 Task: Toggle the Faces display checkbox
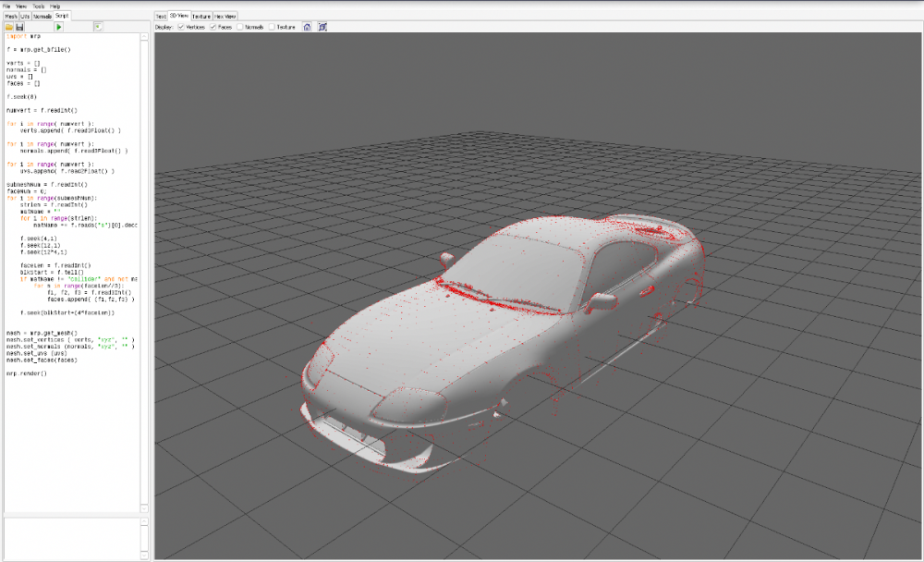point(213,27)
